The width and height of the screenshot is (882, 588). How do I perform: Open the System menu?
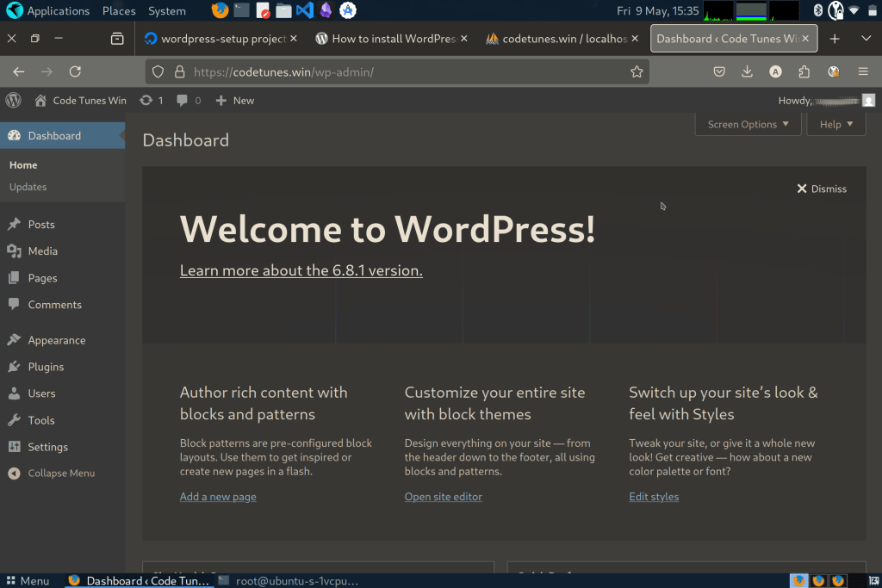pyautogui.click(x=166, y=10)
